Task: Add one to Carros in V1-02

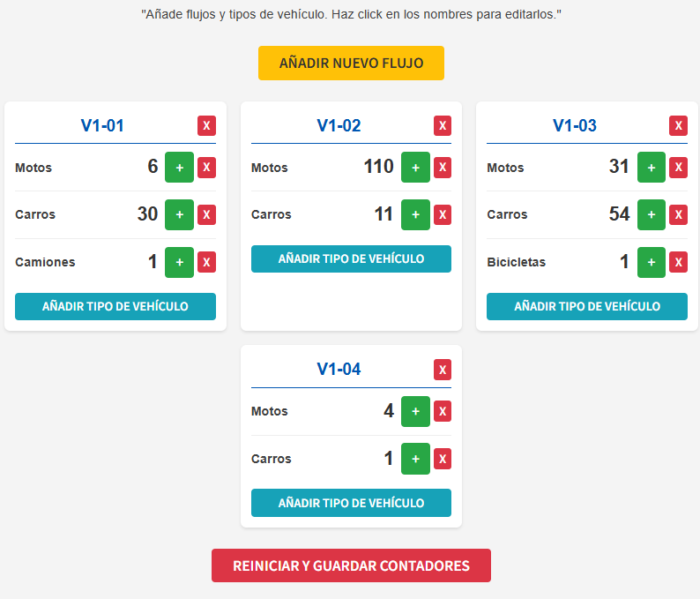Action: tap(415, 214)
